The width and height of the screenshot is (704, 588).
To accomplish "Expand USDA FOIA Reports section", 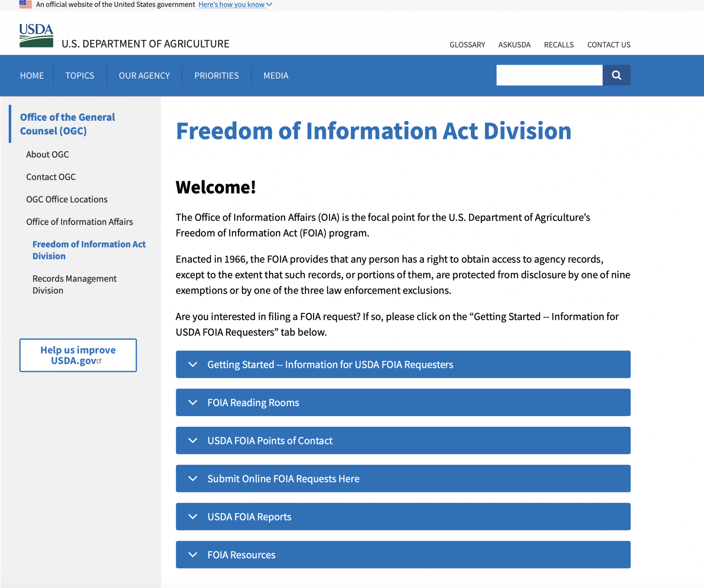I will point(403,516).
